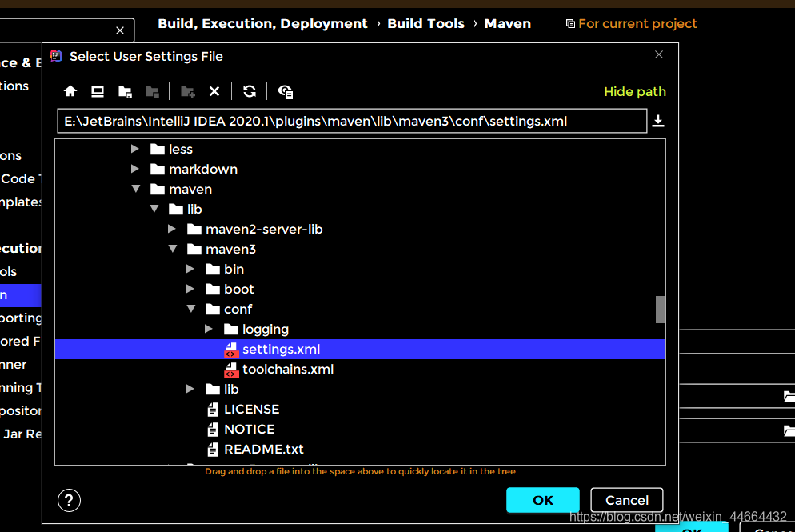
Task: Refresh the file tree
Action: pos(250,91)
